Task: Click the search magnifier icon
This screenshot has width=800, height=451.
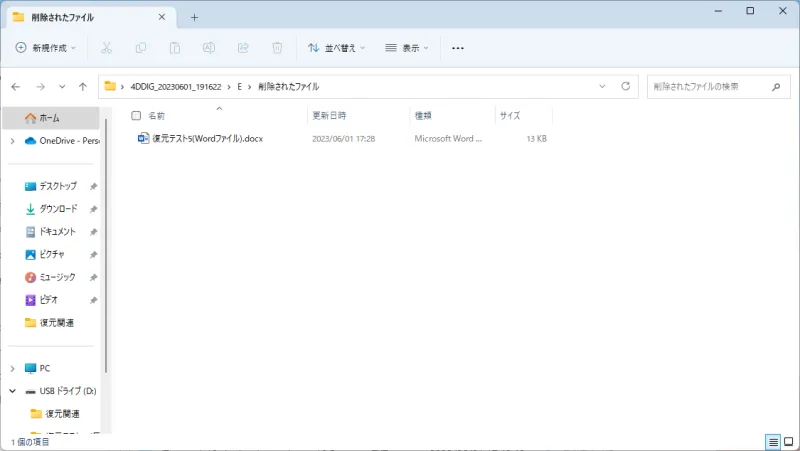Action: point(776,87)
